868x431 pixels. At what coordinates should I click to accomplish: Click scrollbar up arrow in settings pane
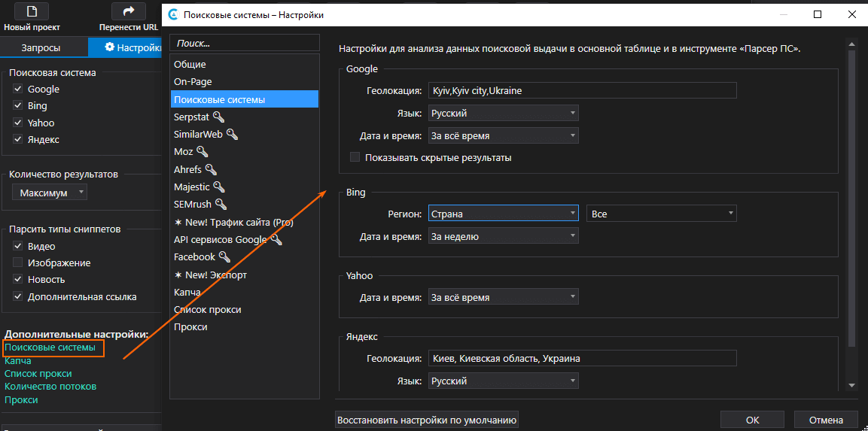(852, 42)
